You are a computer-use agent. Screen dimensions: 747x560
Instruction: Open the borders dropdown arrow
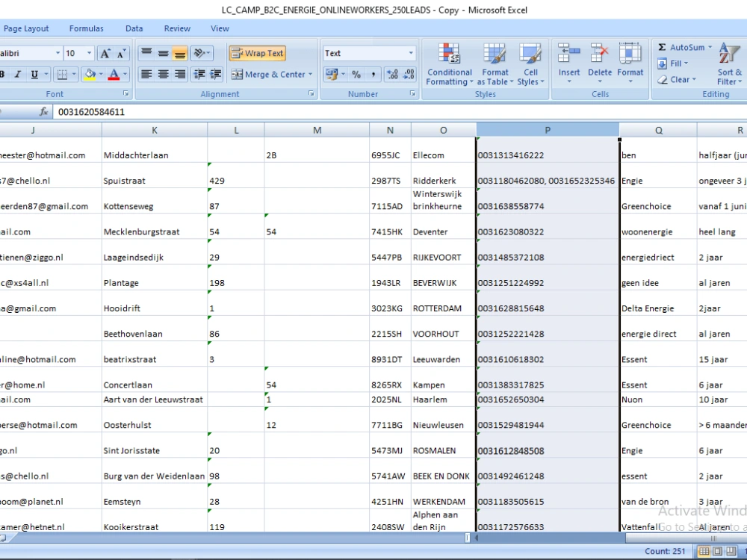74,74
